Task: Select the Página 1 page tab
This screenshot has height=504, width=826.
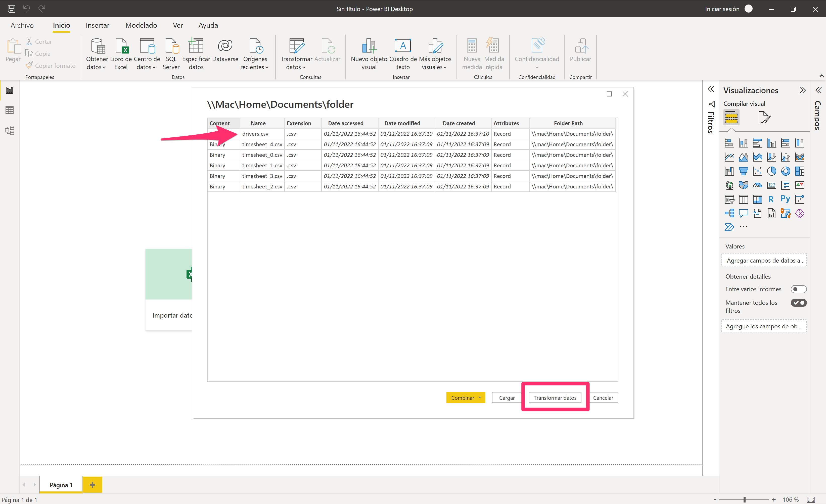Action: [61, 485]
